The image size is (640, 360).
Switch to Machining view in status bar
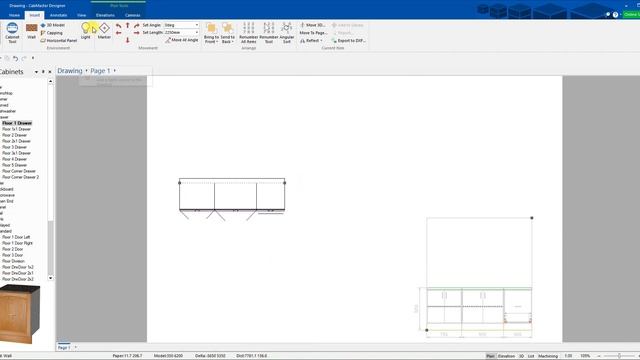548,356
